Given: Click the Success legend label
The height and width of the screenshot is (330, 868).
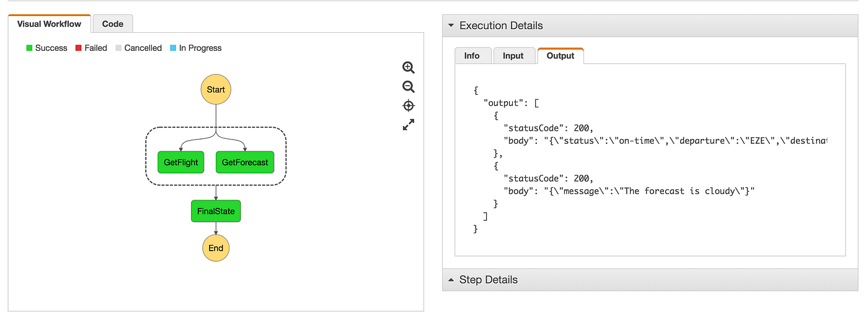Looking at the screenshot, I should (51, 48).
